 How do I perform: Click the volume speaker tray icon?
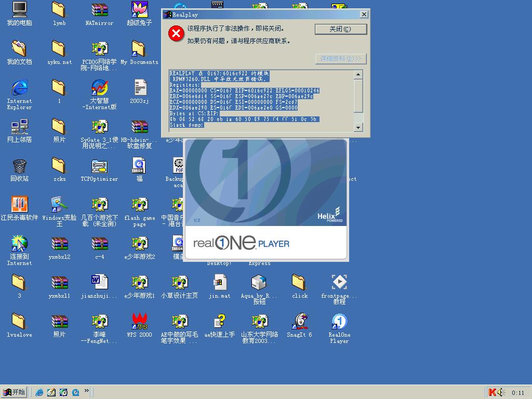coord(501,393)
